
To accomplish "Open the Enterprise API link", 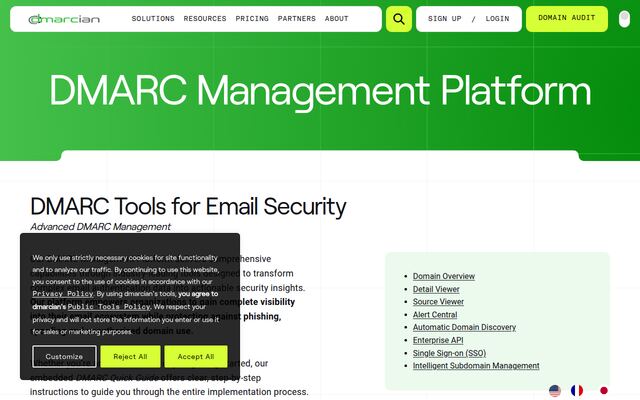I will (x=438, y=340).
